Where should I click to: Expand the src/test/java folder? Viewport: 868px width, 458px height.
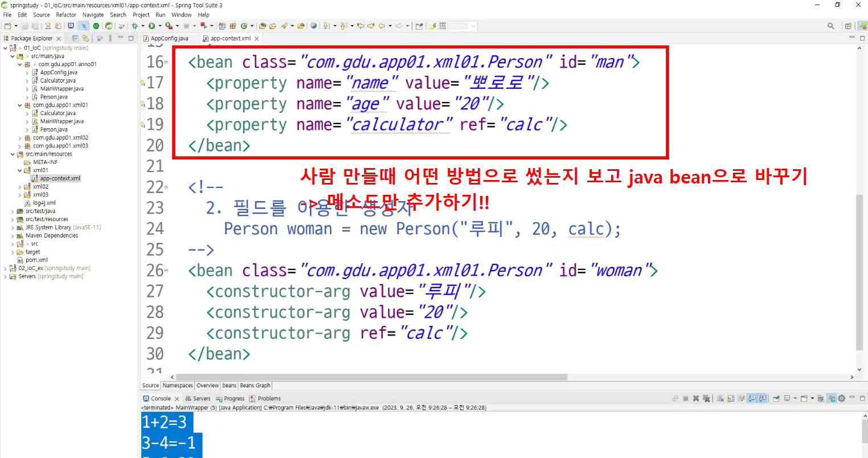click(x=13, y=211)
